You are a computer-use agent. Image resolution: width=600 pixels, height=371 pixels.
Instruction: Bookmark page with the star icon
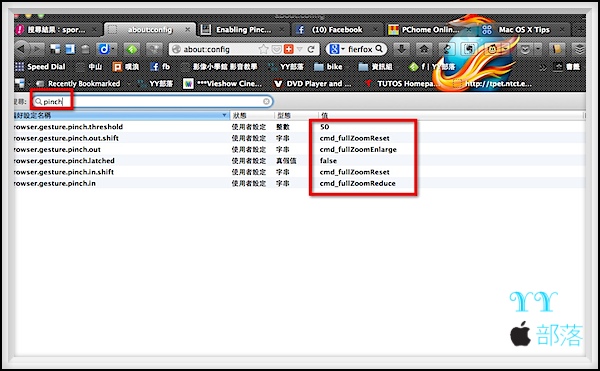(x=263, y=49)
